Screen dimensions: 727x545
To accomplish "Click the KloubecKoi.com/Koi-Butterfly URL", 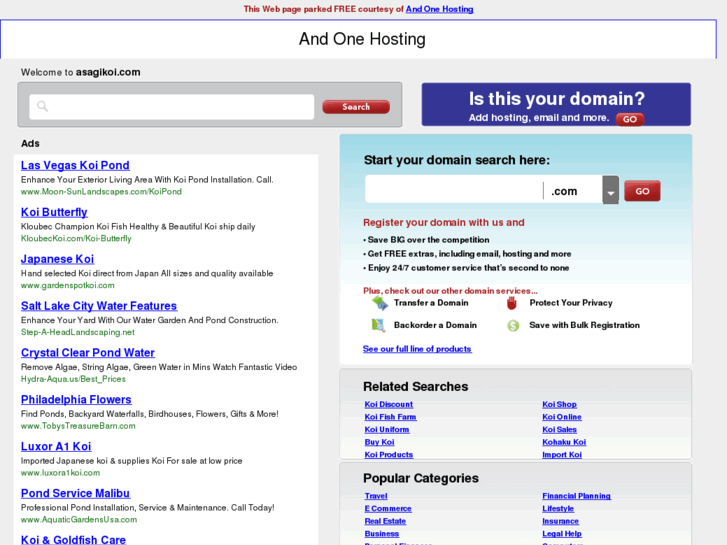I will coord(76,238).
